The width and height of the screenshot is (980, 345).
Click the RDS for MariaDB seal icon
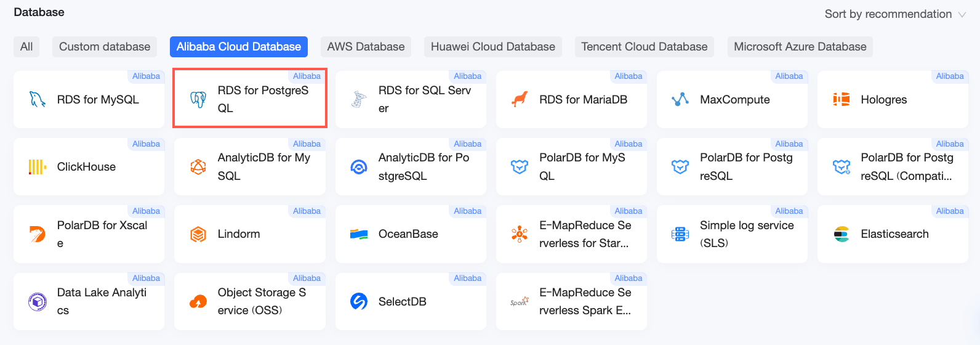click(x=520, y=99)
